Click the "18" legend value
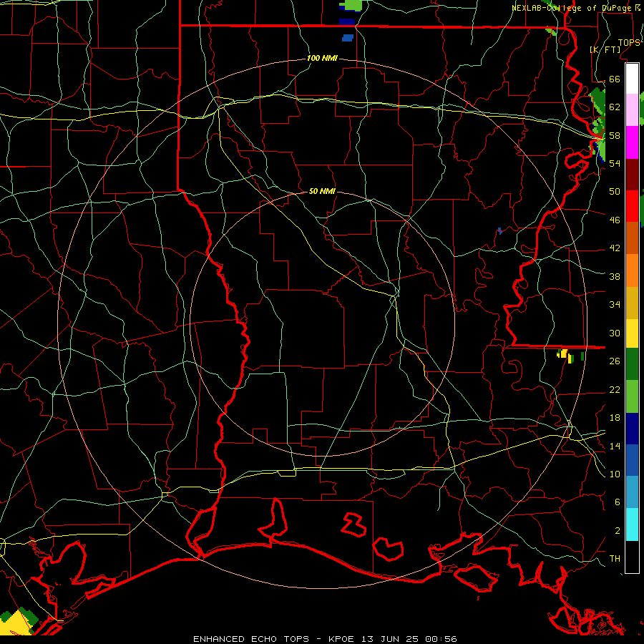This screenshot has height=644, width=644. tap(615, 418)
